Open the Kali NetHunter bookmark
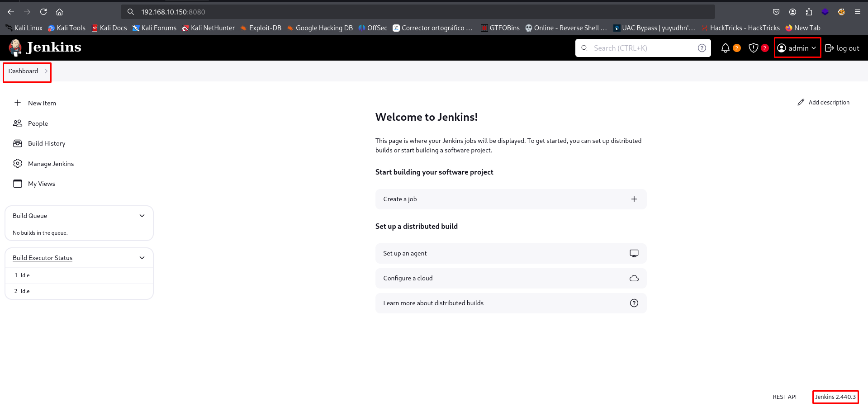The width and height of the screenshot is (868, 407). click(x=209, y=28)
